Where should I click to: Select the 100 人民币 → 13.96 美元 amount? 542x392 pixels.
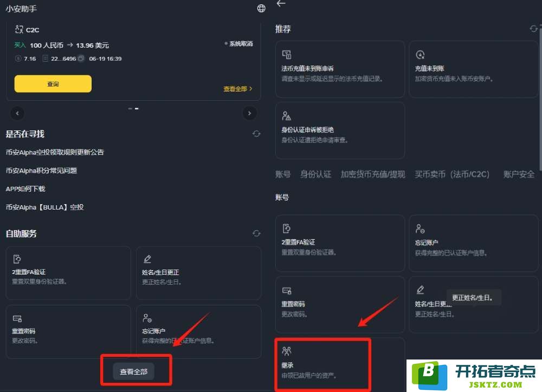[x=69, y=45]
